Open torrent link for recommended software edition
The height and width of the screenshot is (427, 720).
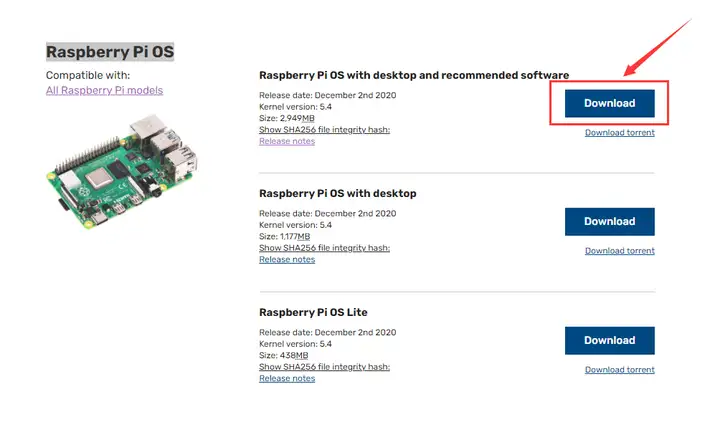[x=619, y=132]
